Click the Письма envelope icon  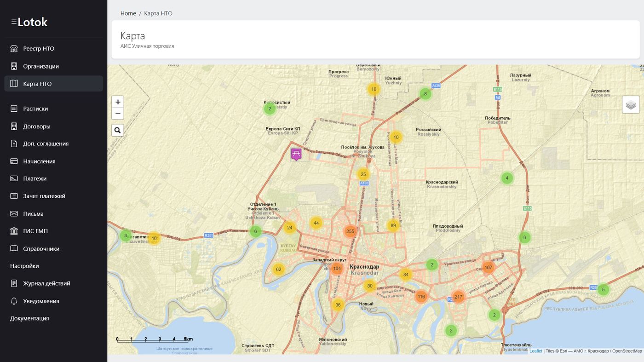pyautogui.click(x=14, y=213)
